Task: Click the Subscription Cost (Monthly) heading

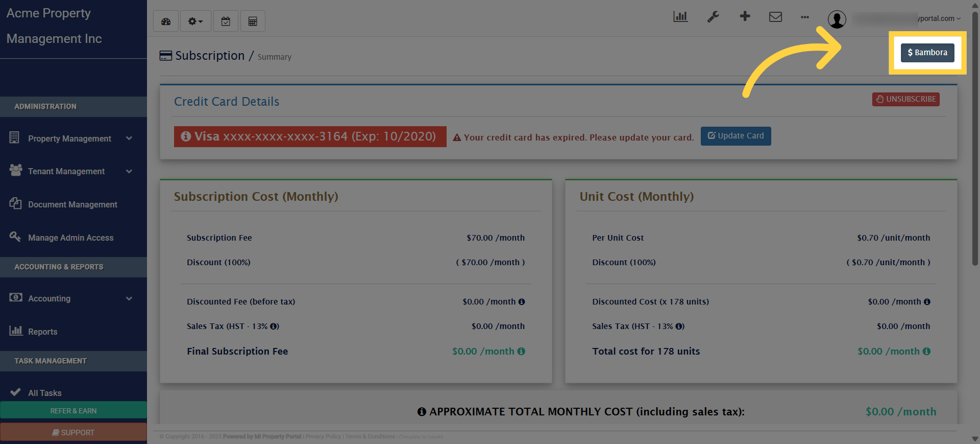Action: 256,197
